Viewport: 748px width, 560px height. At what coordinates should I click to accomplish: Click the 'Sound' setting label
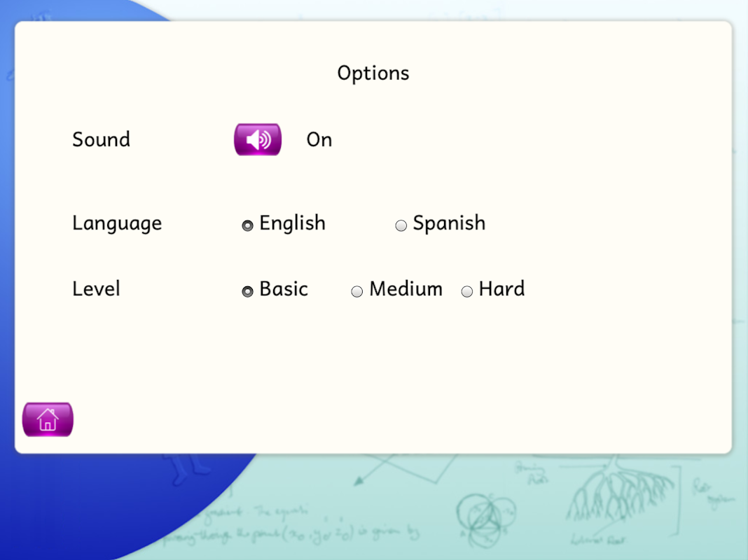(101, 139)
